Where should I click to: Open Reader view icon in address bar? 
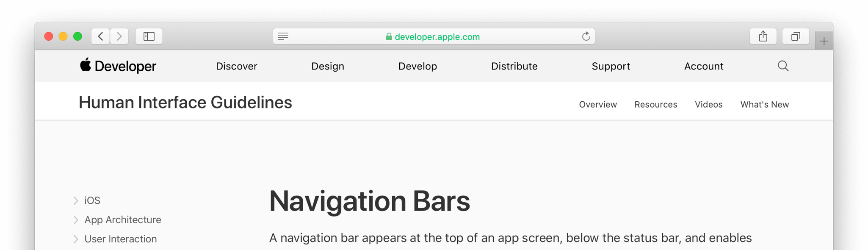pyautogui.click(x=283, y=36)
